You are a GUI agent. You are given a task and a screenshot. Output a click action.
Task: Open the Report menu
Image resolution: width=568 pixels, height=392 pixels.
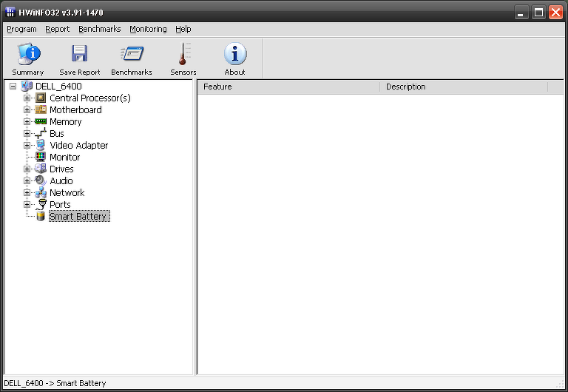(x=57, y=30)
